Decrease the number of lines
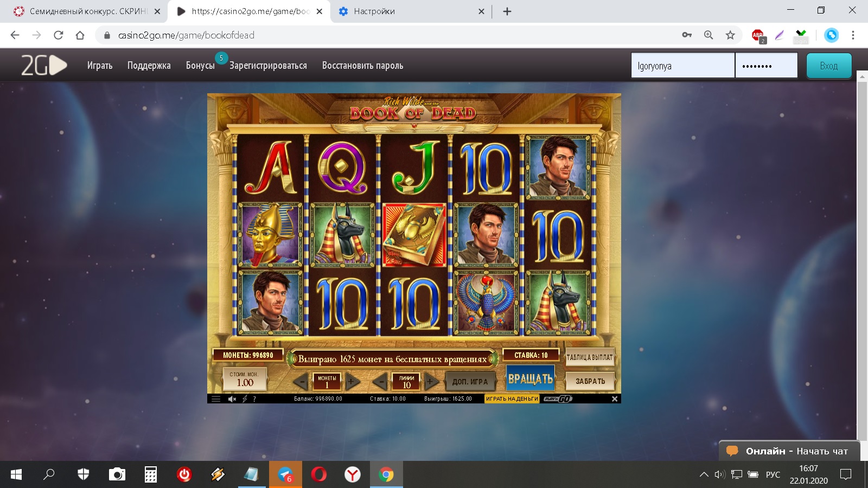This screenshot has width=868, height=488. click(380, 382)
